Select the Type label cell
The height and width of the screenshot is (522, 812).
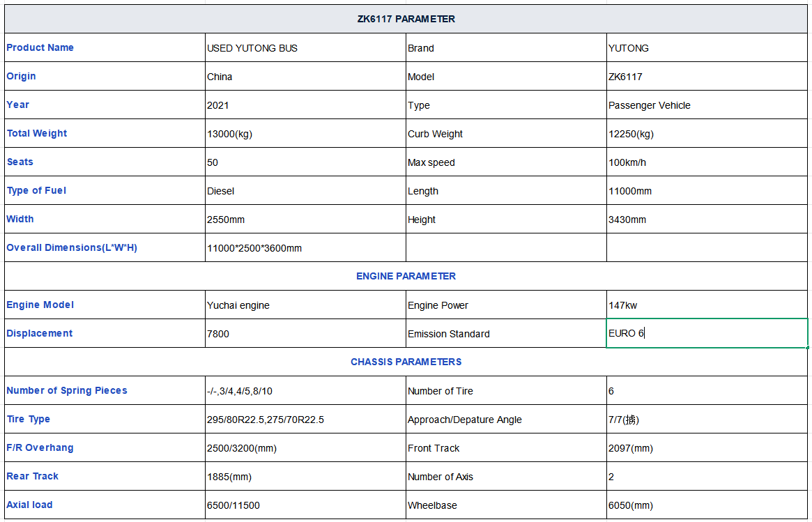pyautogui.click(x=506, y=105)
